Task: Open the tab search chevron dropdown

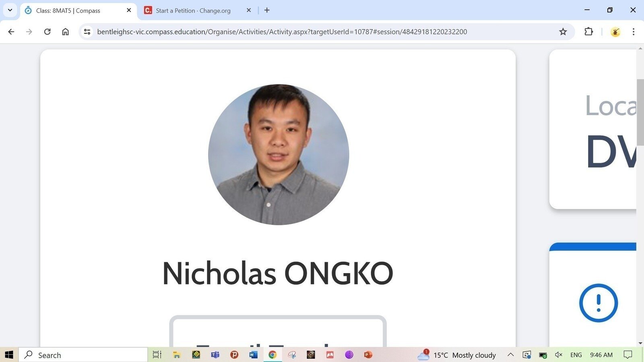Action: [x=10, y=10]
